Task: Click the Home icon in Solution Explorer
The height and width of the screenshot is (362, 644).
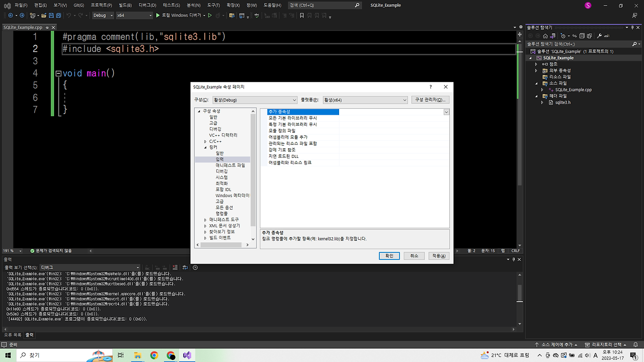Action: (x=545, y=36)
